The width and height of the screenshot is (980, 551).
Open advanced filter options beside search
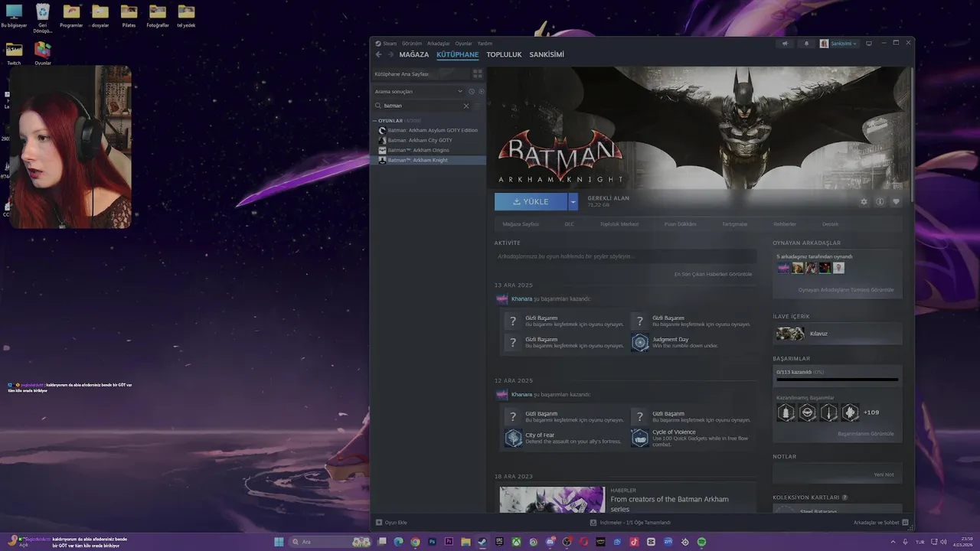(479, 106)
